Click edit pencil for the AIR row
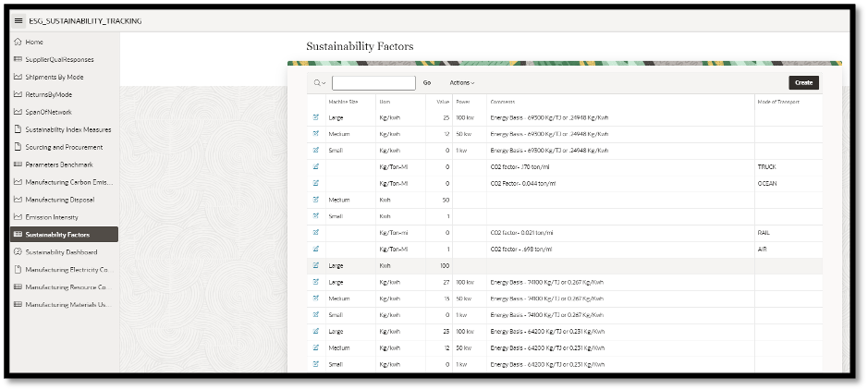Screen dimensions: 868x390 coord(316,250)
